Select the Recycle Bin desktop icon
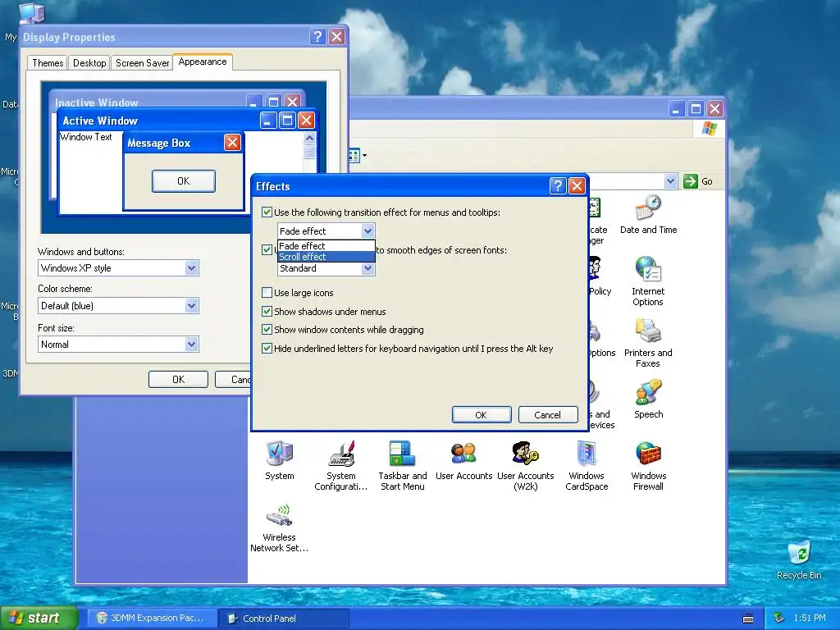The width and height of the screenshot is (840, 630). pos(799,559)
